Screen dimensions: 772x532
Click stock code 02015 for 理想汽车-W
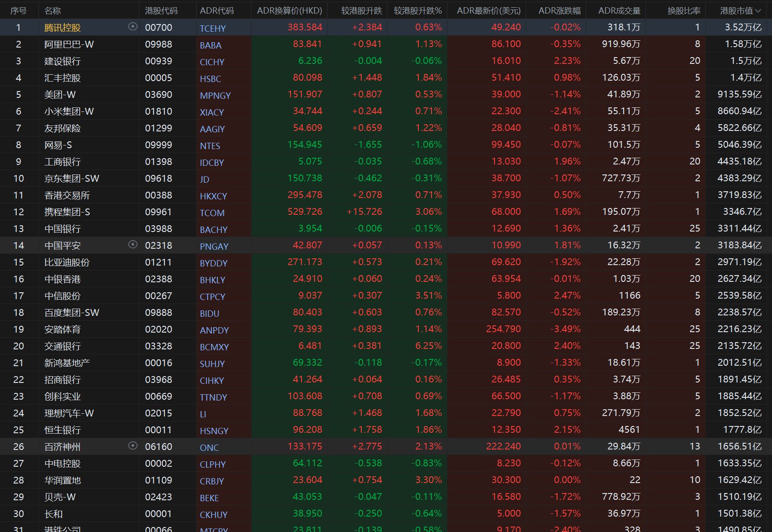(159, 413)
